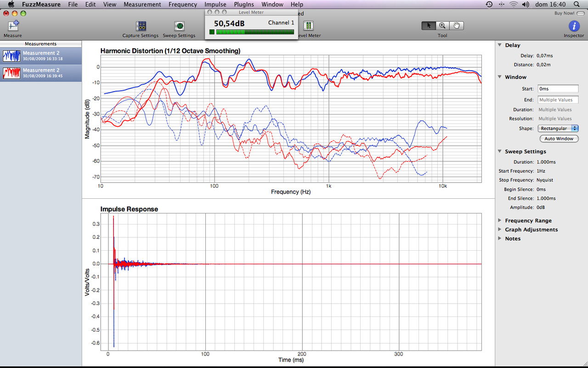Viewport: 588px width, 368px height.
Task: Click the Sweep Duration value 1.000ms
Action: [x=546, y=162]
